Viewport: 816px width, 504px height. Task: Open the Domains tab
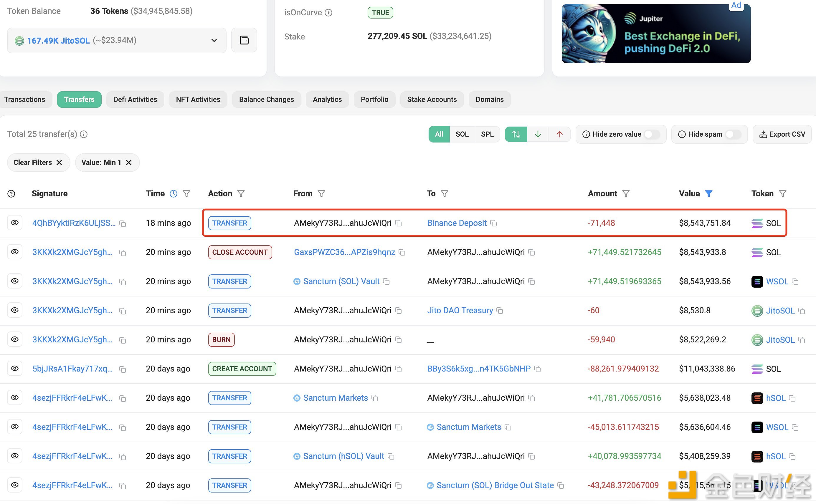pyautogui.click(x=490, y=100)
